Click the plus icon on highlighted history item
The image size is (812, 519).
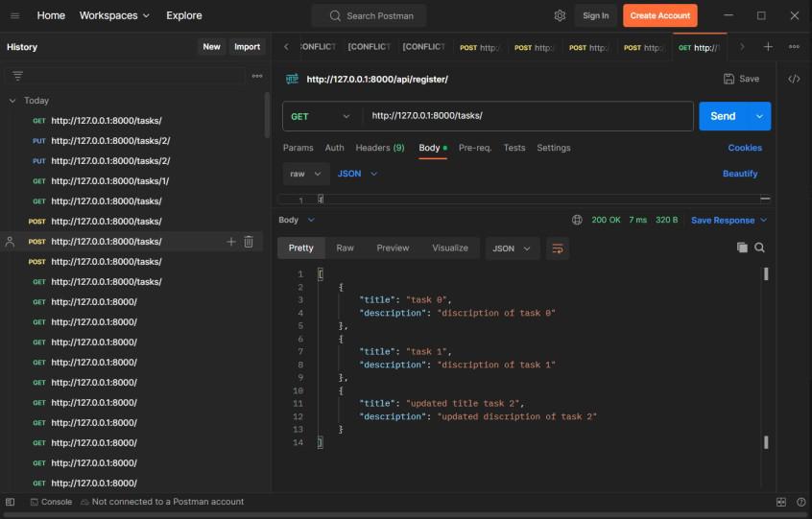(230, 242)
